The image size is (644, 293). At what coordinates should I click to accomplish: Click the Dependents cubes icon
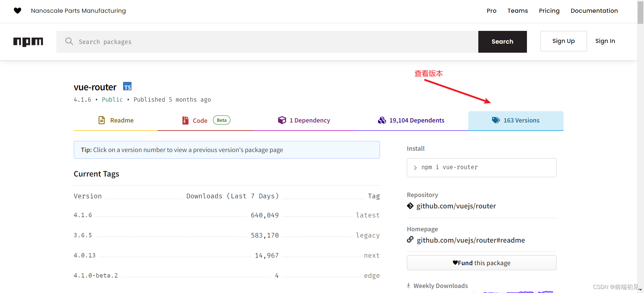tap(382, 120)
